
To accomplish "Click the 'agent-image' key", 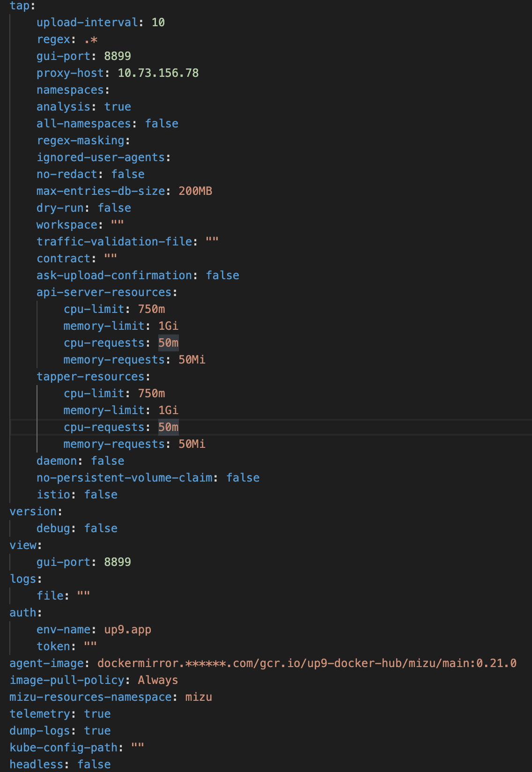I will click(47, 663).
